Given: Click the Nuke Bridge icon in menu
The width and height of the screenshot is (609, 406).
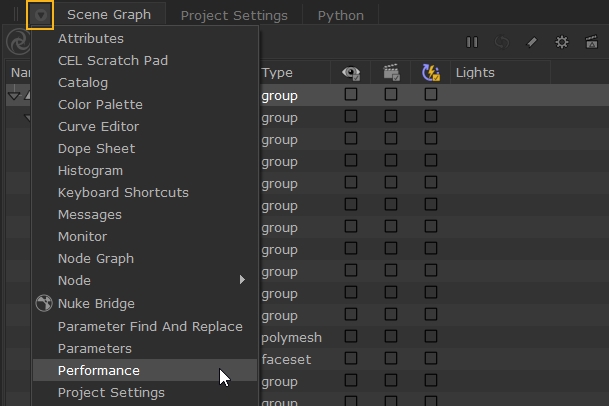Looking at the screenshot, I should pos(44,303).
